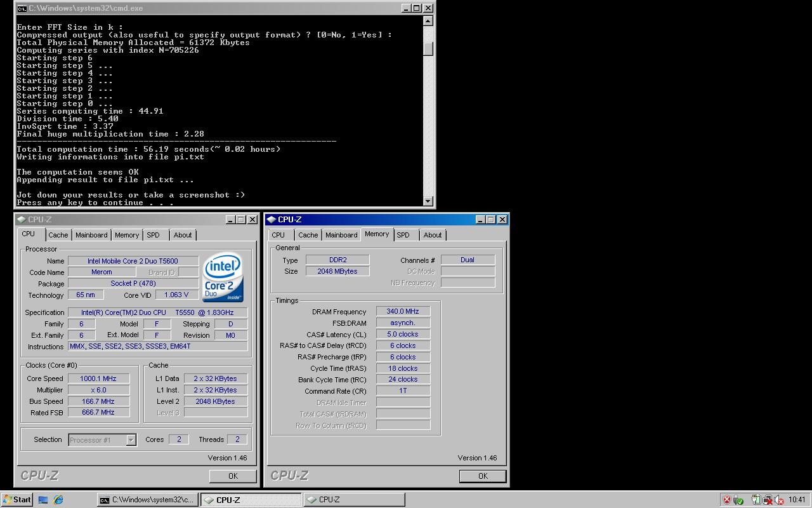Click the muted volume tray icon
Screen dimensions: 812x508
(x=778, y=500)
